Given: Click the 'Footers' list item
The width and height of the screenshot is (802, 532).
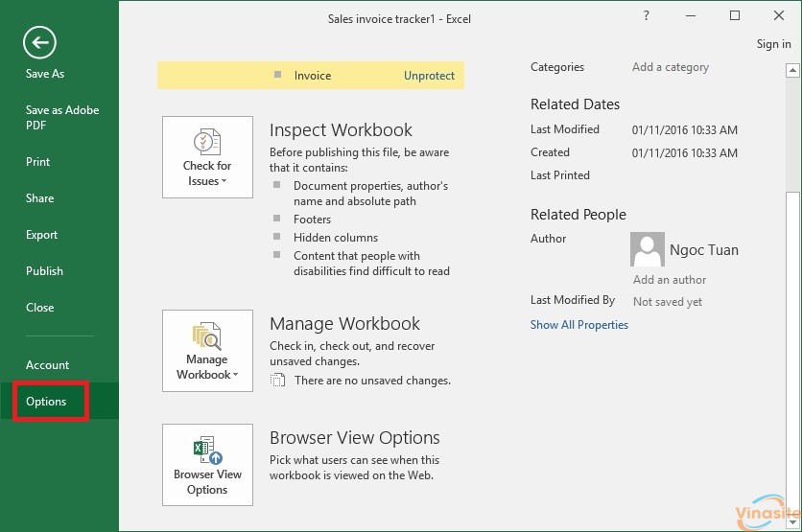Looking at the screenshot, I should [312, 220].
